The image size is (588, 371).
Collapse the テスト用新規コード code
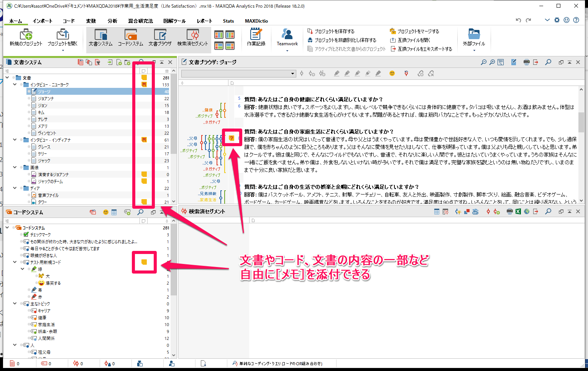(15, 262)
